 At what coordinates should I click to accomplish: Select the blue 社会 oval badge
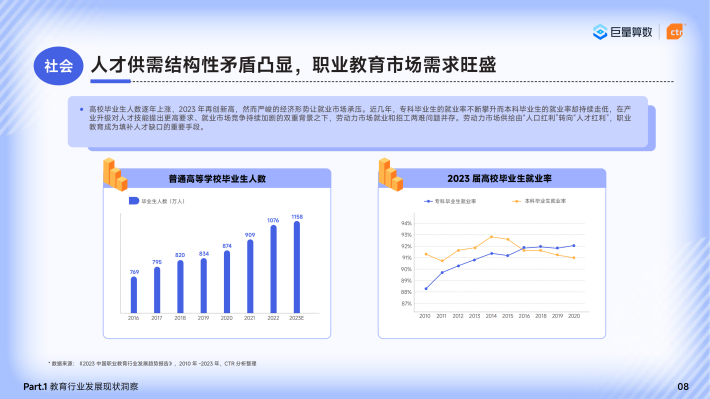58,66
